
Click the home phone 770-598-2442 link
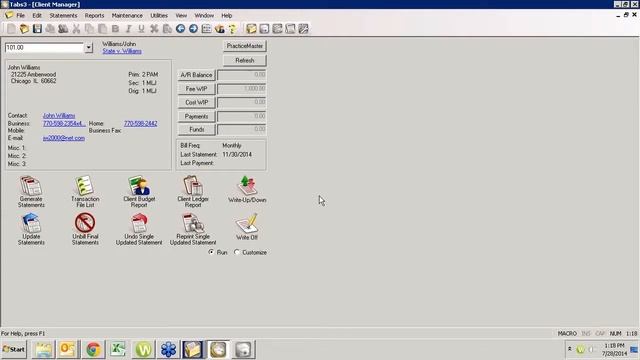click(140, 123)
